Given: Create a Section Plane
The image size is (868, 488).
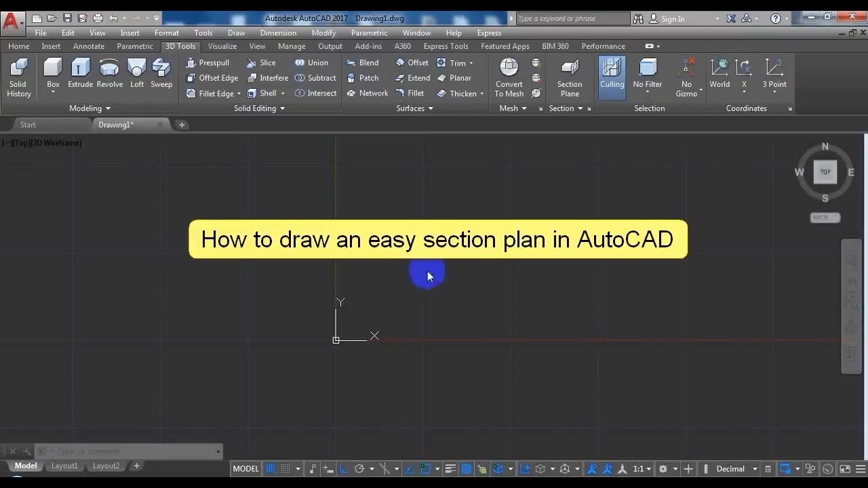Looking at the screenshot, I should pyautogui.click(x=570, y=77).
